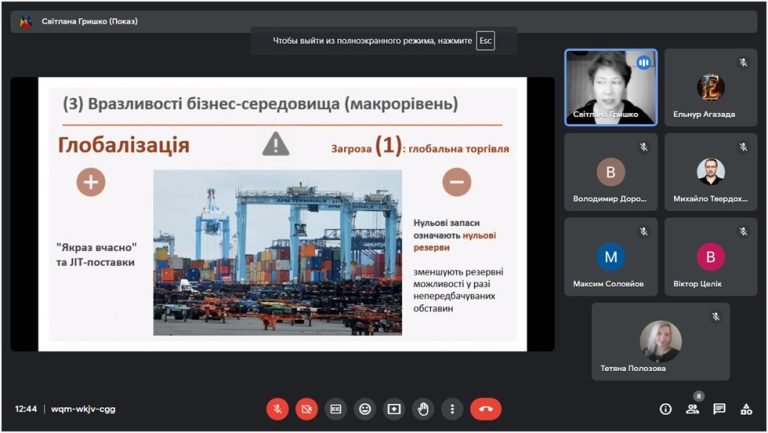Click warning triangle icon on slide
The width and height of the screenshot is (768, 433).
click(x=276, y=144)
